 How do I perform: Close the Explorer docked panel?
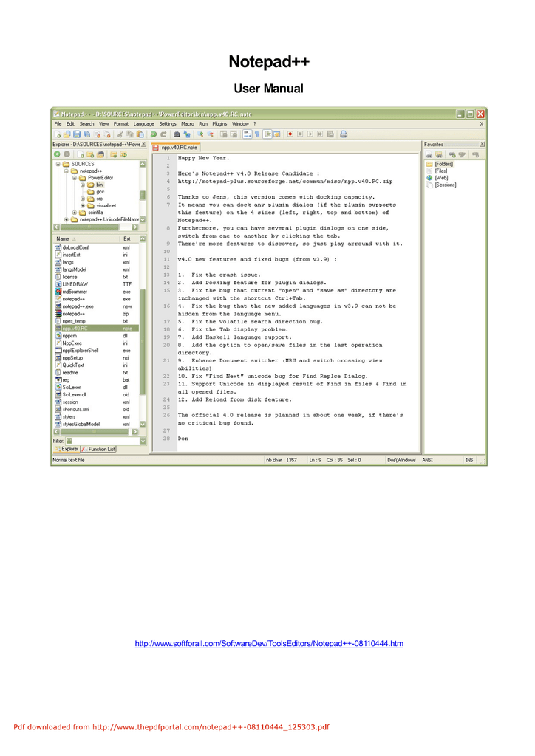(x=144, y=144)
